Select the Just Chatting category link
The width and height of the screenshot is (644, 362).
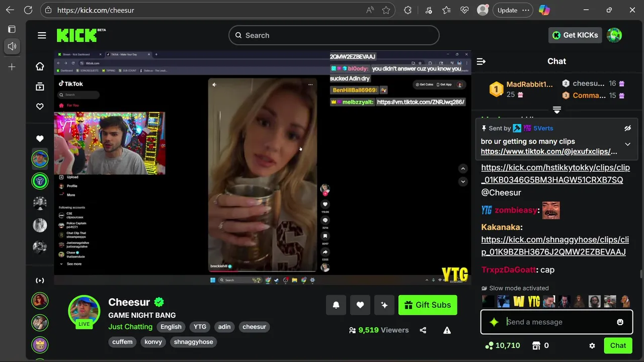130,327
